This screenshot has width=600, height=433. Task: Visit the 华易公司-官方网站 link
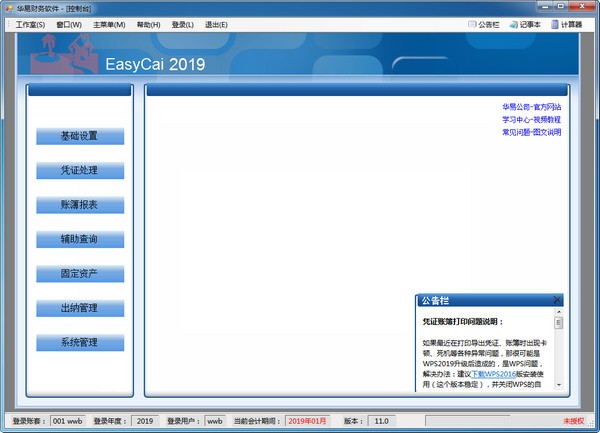coord(532,107)
